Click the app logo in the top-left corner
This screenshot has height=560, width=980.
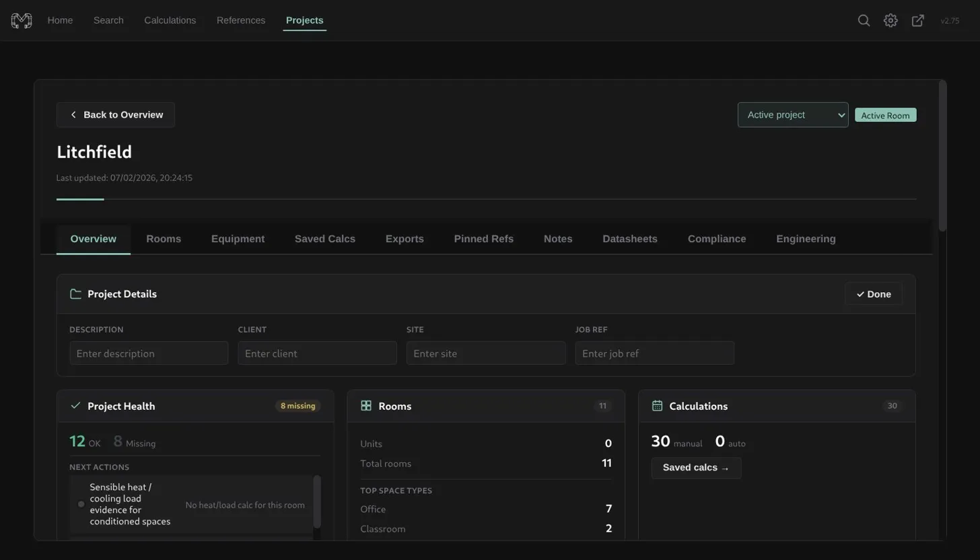click(x=21, y=20)
